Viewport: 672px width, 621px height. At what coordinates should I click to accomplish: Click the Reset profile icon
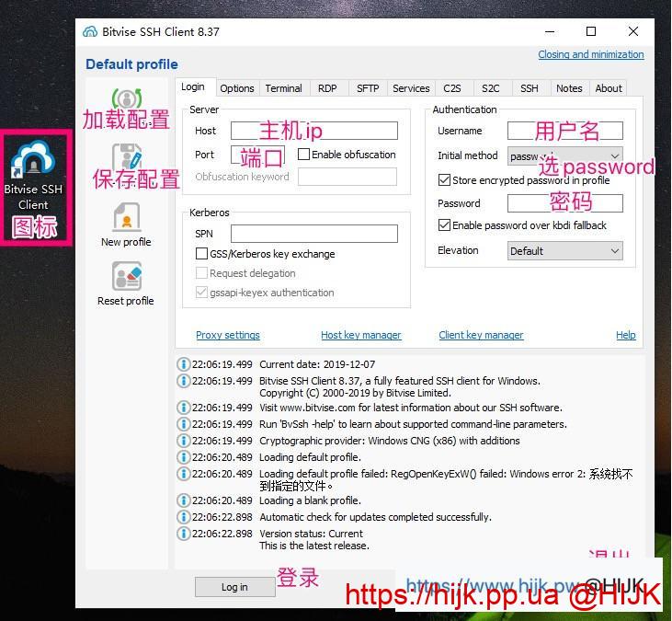pyautogui.click(x=126, y=276)
